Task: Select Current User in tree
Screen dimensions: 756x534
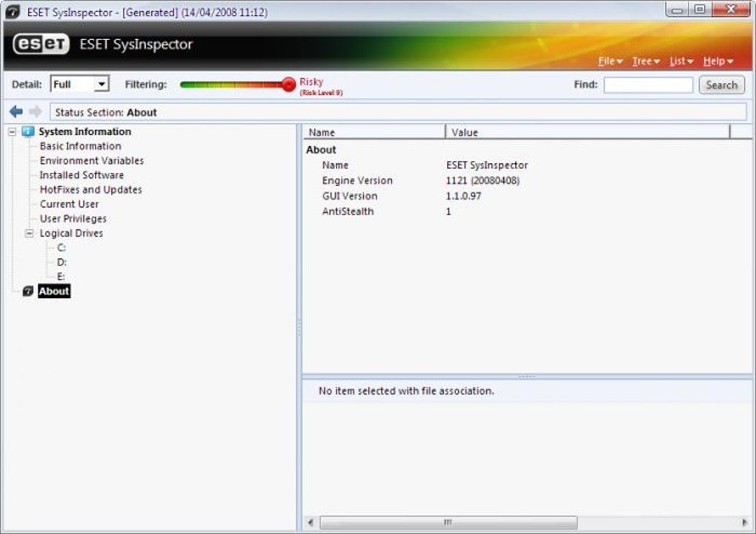Action: (70, 203)
